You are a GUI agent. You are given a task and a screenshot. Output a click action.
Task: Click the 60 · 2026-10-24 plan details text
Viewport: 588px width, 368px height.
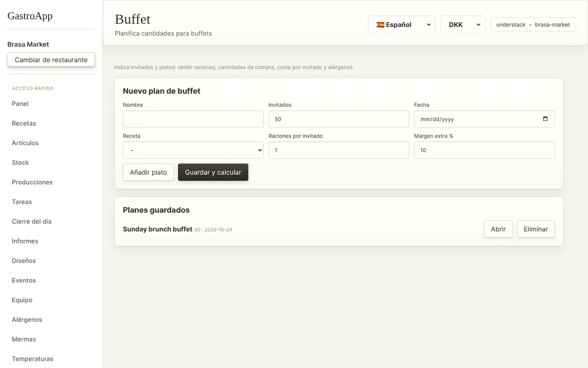tap(213, 230)
